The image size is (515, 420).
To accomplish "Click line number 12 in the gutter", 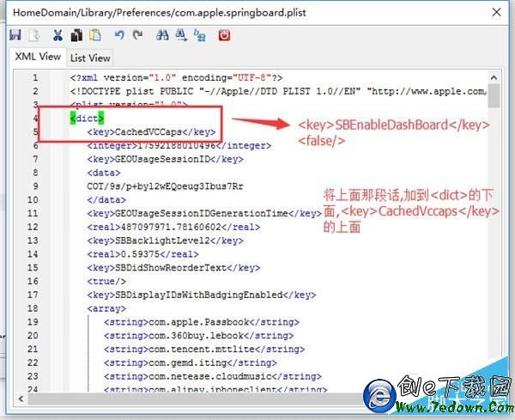I will tap(33, 227).
